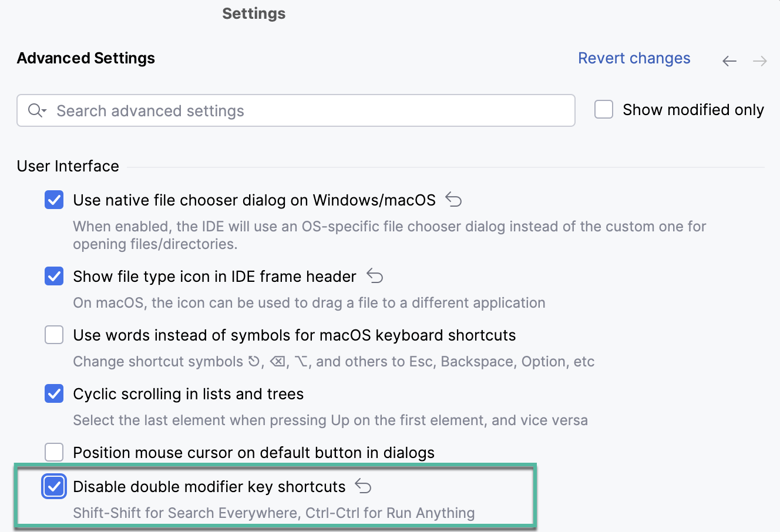Disable native file chooser dialog on Windows/macOS
The height and width of the screenshot is (532, 780).
[x=53, y=200]
